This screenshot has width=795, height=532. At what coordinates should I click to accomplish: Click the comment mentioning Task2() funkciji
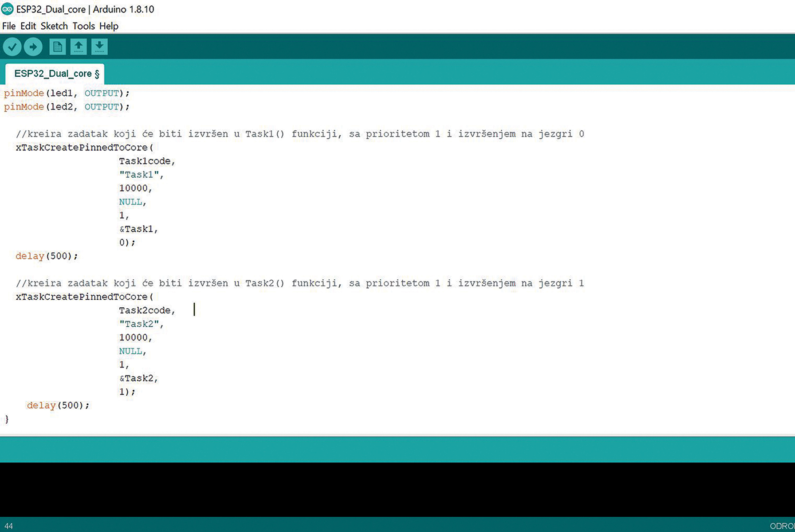pyautogui.click(x=299, y=283)
